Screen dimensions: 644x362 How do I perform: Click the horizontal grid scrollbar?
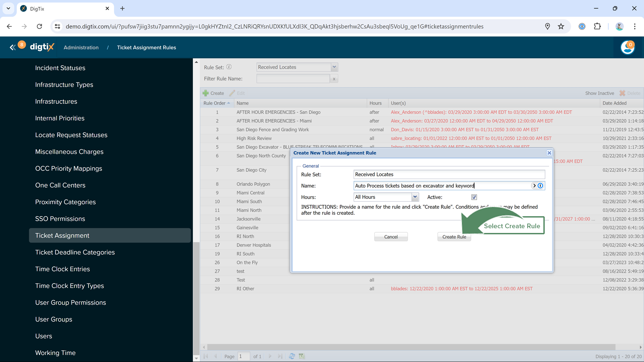tap(411, 347)
